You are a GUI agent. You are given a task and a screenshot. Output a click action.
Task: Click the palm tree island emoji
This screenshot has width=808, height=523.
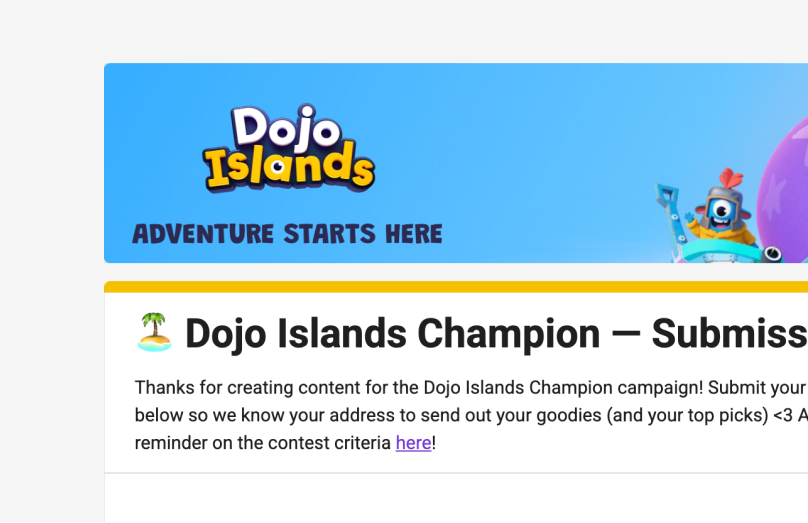[154, 332]
